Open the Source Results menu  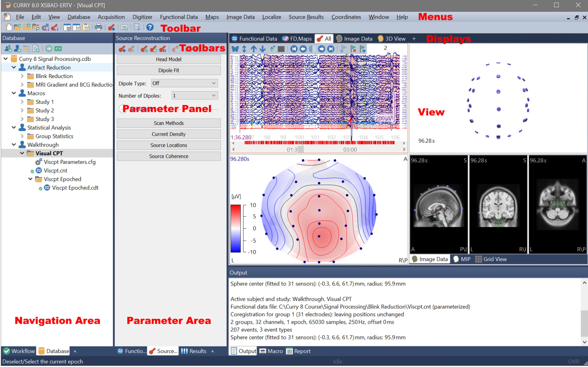click(306, 17)
